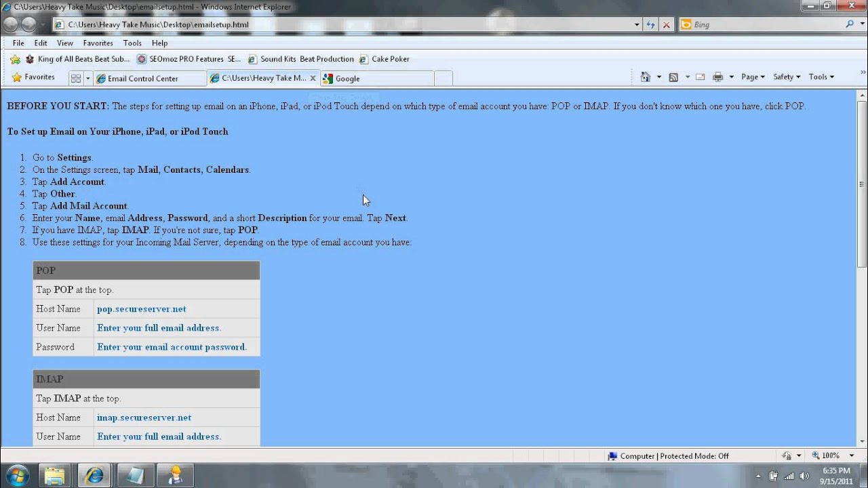
Task: Switch to the Email Control Center tab
Action: coord(149,78)
